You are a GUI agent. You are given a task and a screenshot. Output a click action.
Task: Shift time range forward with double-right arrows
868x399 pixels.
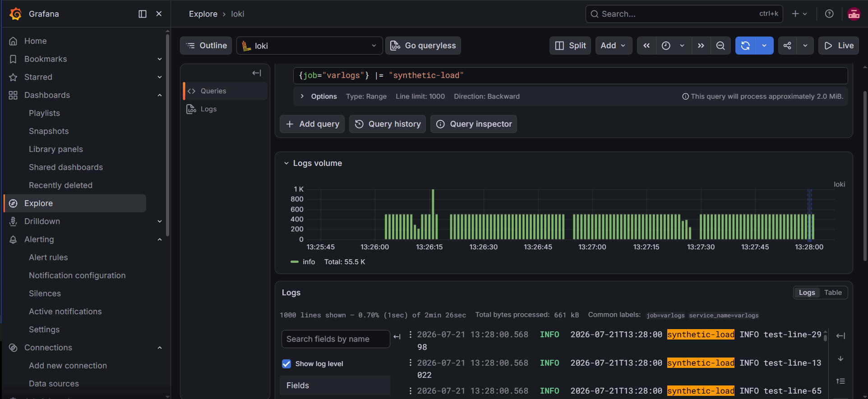coord(701,46)
